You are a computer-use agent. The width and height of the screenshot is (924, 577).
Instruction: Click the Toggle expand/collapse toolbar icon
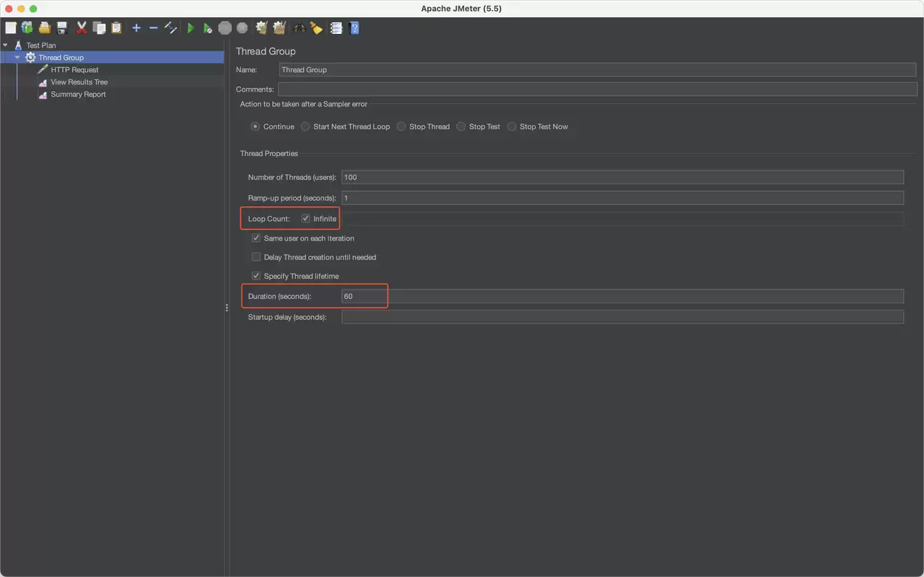click(171, 28)
